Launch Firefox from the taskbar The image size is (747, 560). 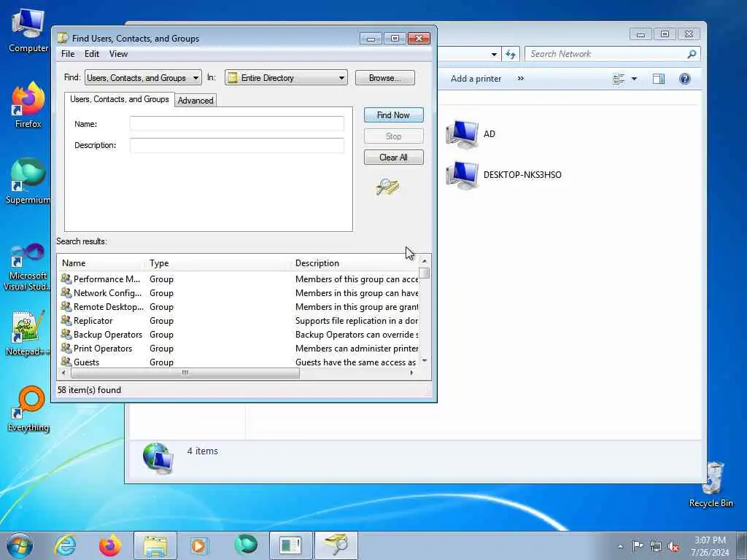point(110,545)
